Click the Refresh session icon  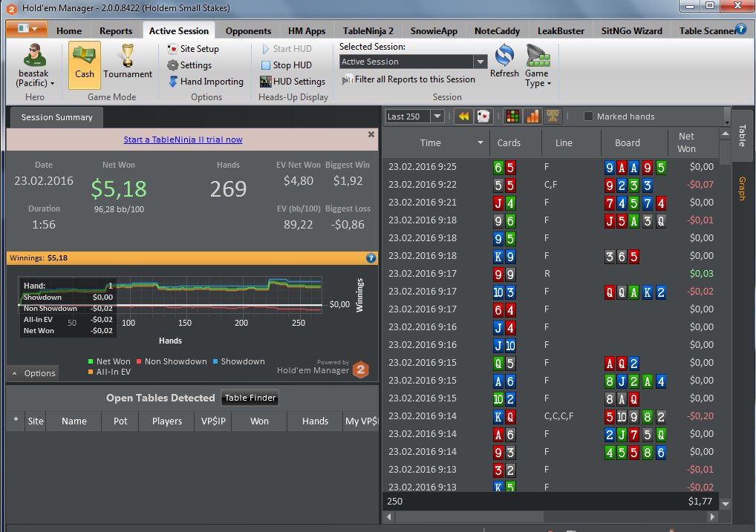coord(504,56)
